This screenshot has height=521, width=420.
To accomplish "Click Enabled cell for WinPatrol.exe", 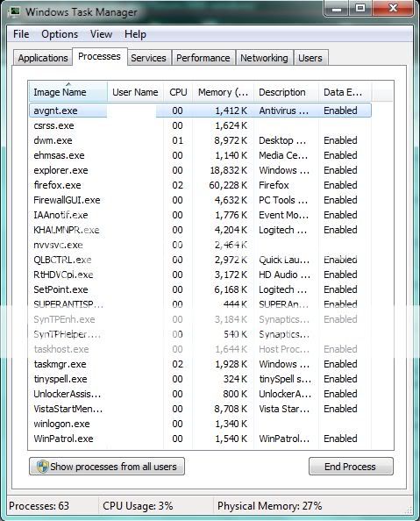I will pyautogui.click(x=340, y=439).
